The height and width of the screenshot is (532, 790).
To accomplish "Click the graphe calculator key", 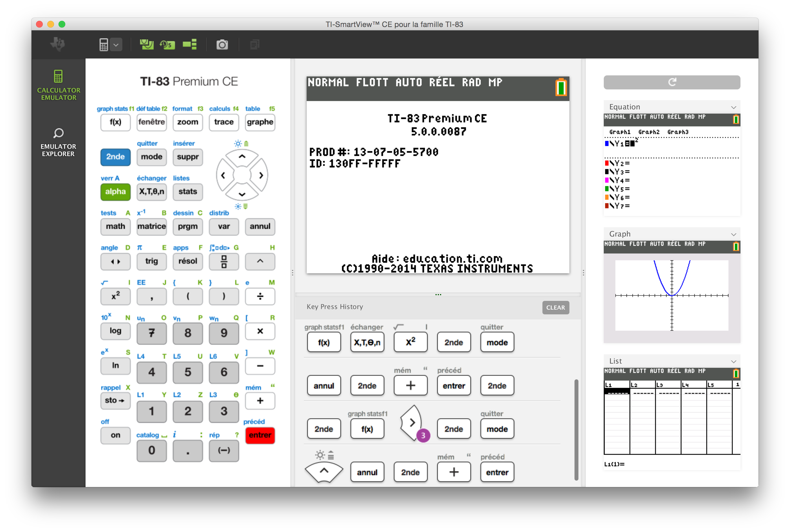I will point(260,122).
